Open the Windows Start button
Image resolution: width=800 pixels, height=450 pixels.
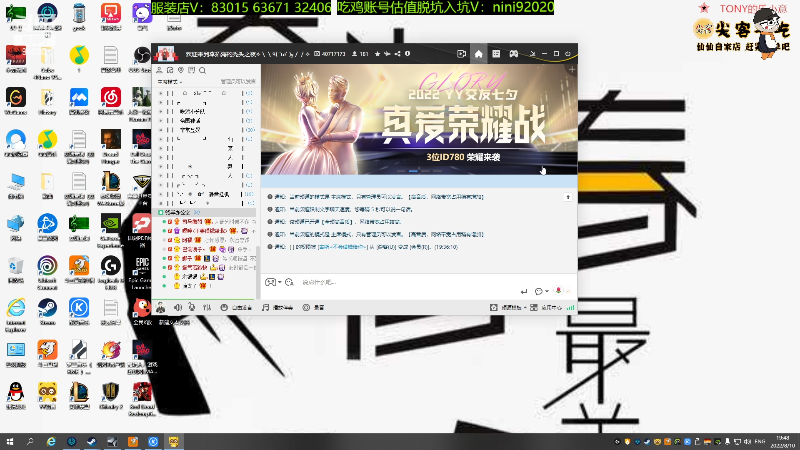(10, 441)
